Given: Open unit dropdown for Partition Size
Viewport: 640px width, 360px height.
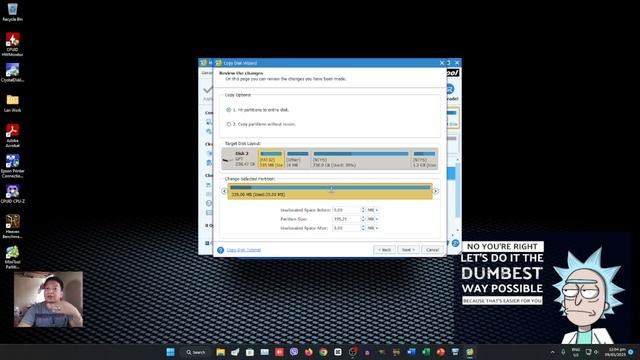Looking at the screenshot, I should [x=372, y=219].
